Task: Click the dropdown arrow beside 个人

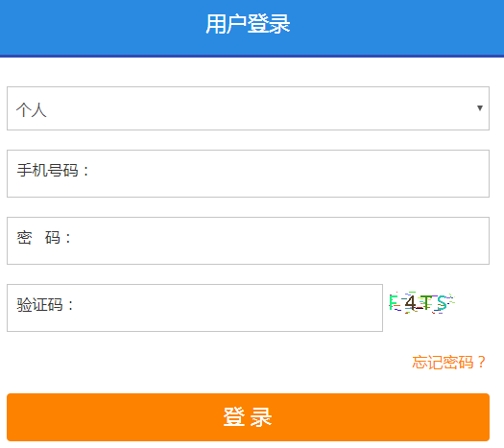Action: pos(480,107)
